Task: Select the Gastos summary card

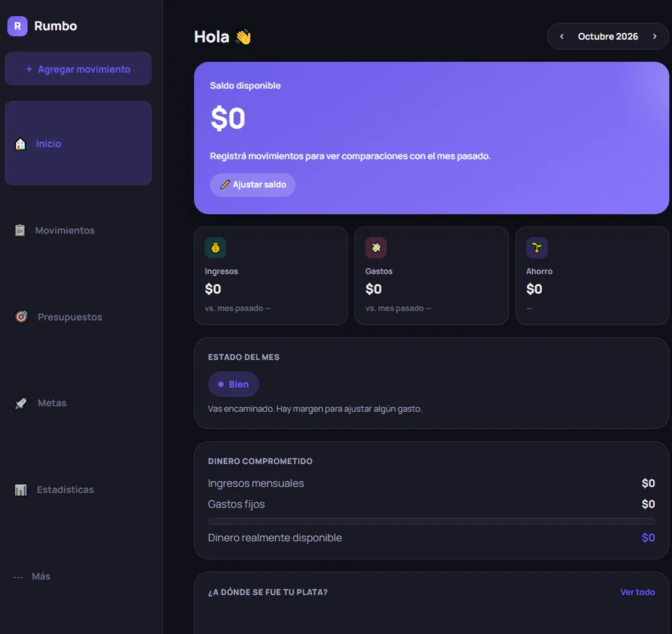Action: point(431,276)
